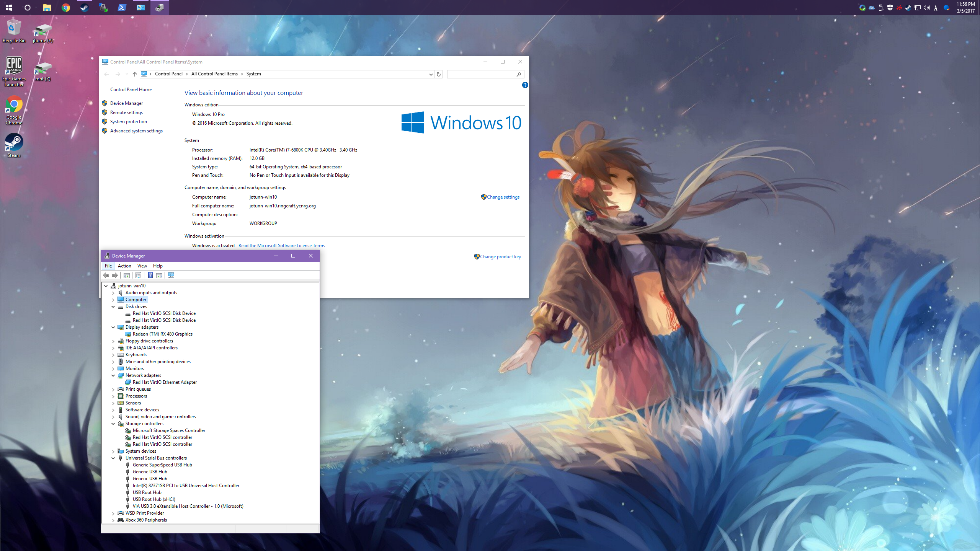Click the Properties toolbar icon in Device Manager
The height and width of the screenshot is (551, 980).
tap(138, 275)
